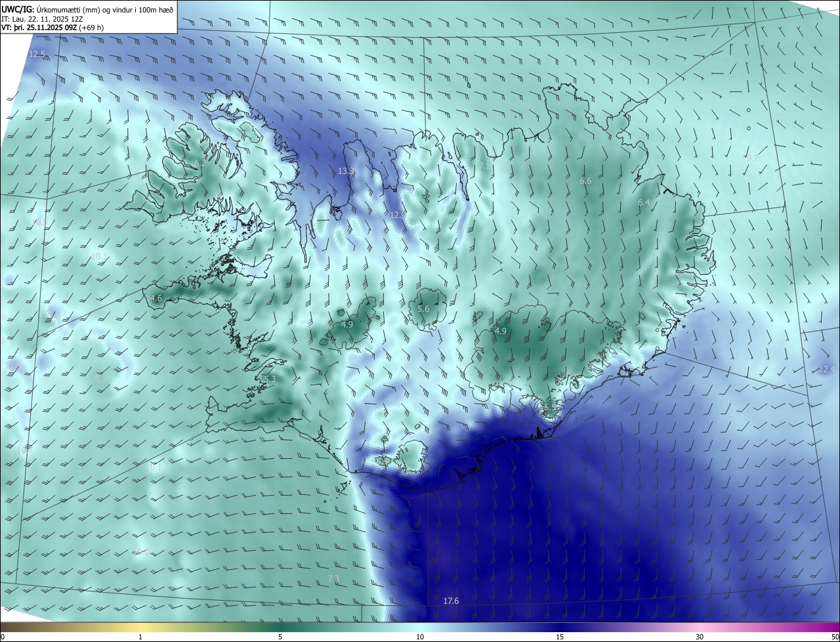Screen dimensions: 840x642
Task: Click the 1 tick on the color scale
Action: pyautogui.click(x=140, y=637)
